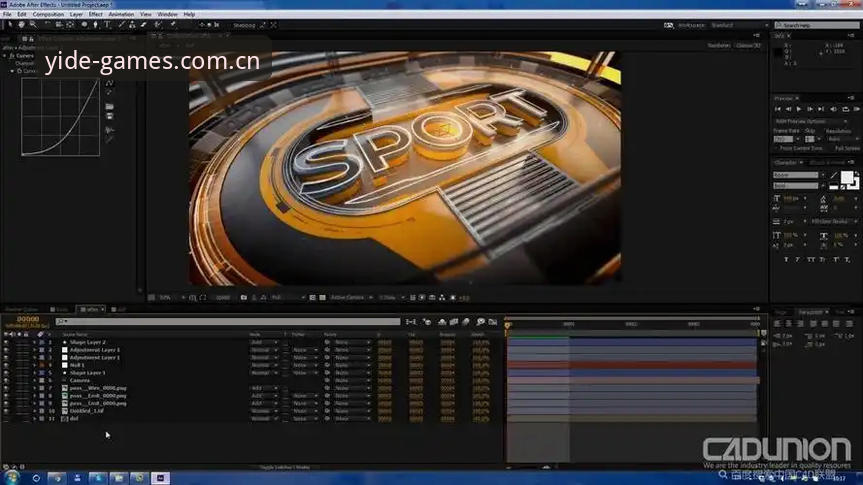
Task: Open blend mode dropdown for Shape Layer 2
Action: [264, 342]
